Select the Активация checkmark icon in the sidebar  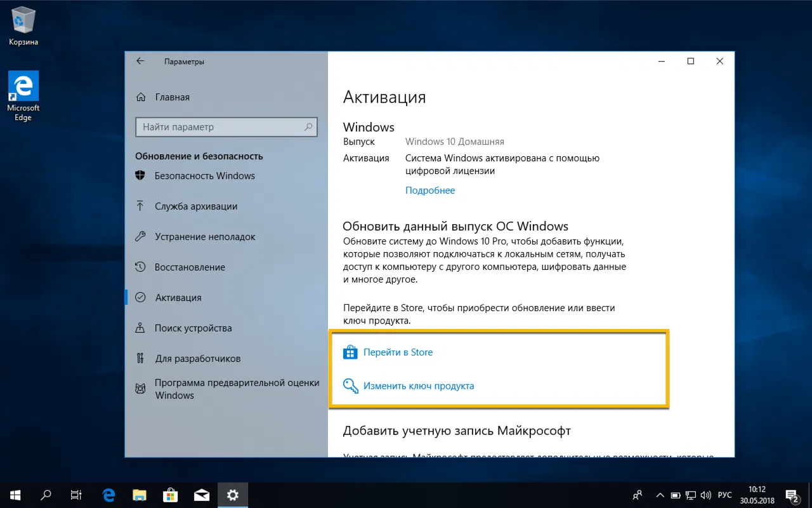pyautogui.click(x=140, y=297)
